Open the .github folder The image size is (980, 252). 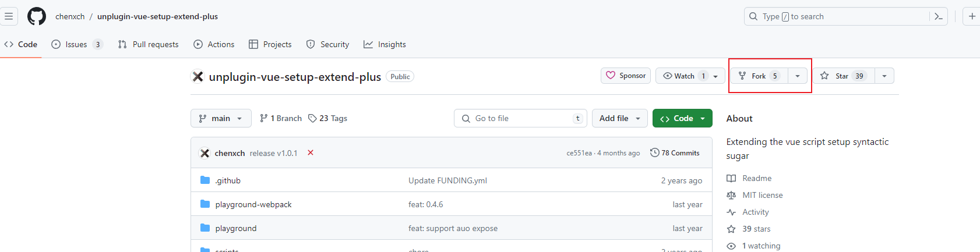click(228, 180)
